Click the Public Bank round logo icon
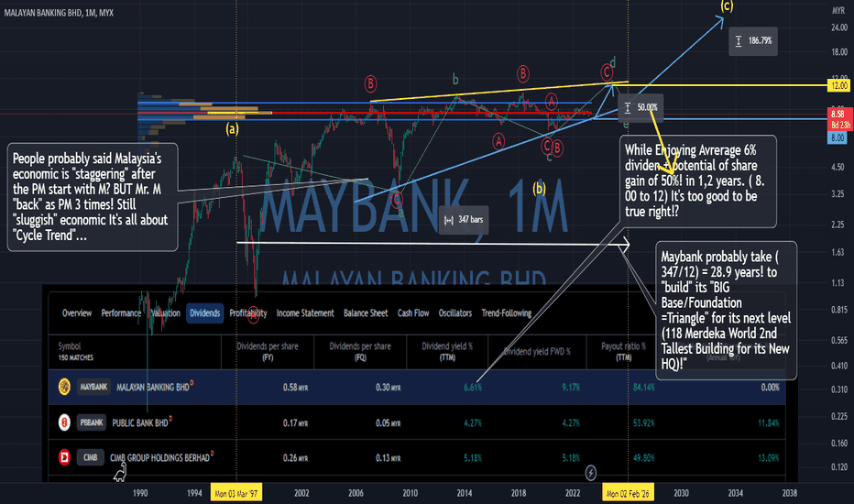The image size is (854, 504). point(64,422)
